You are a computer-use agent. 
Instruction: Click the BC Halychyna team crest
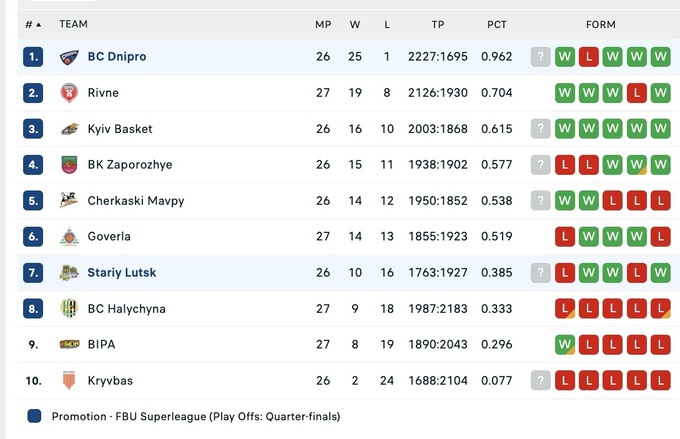coord(69,309)
